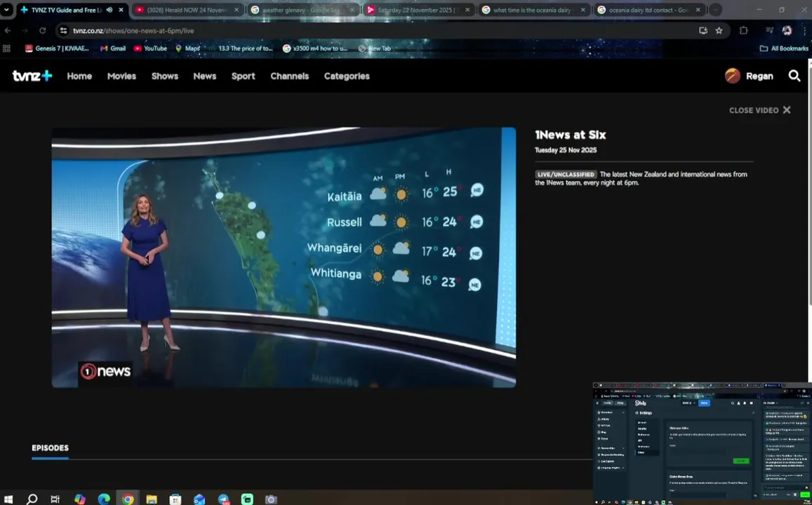This screenshot has height=505, width=812.
Task: Launch Microsoft Edge from the taskbar
Action: pyautogui.click(x=104, y=499)
